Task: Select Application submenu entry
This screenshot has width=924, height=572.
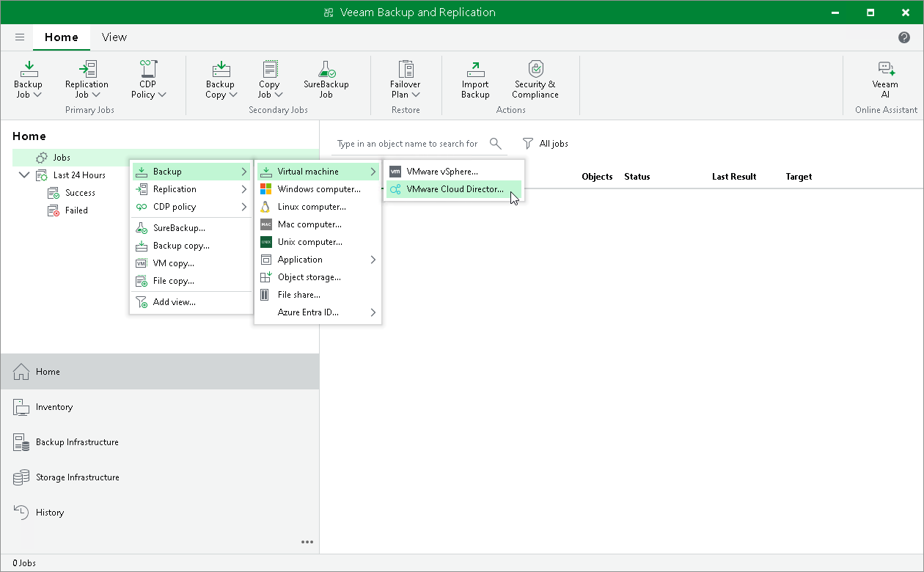Action: click(x=318, y=260)
